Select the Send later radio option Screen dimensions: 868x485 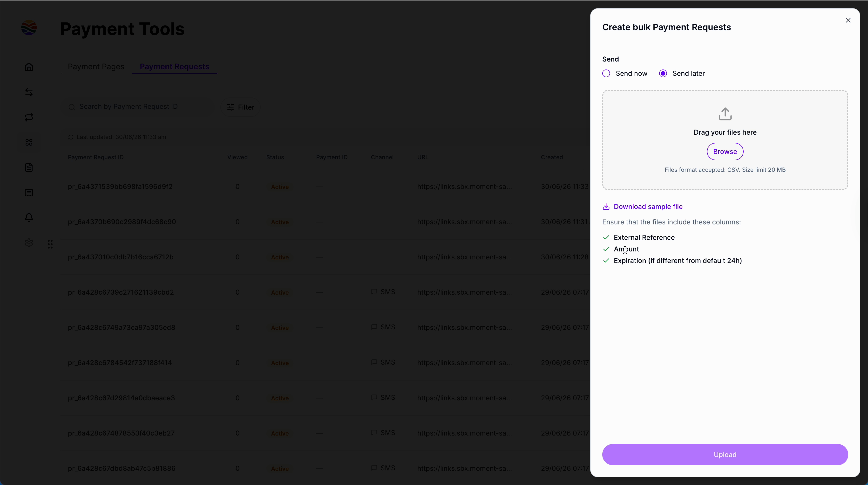click(663, 74)
